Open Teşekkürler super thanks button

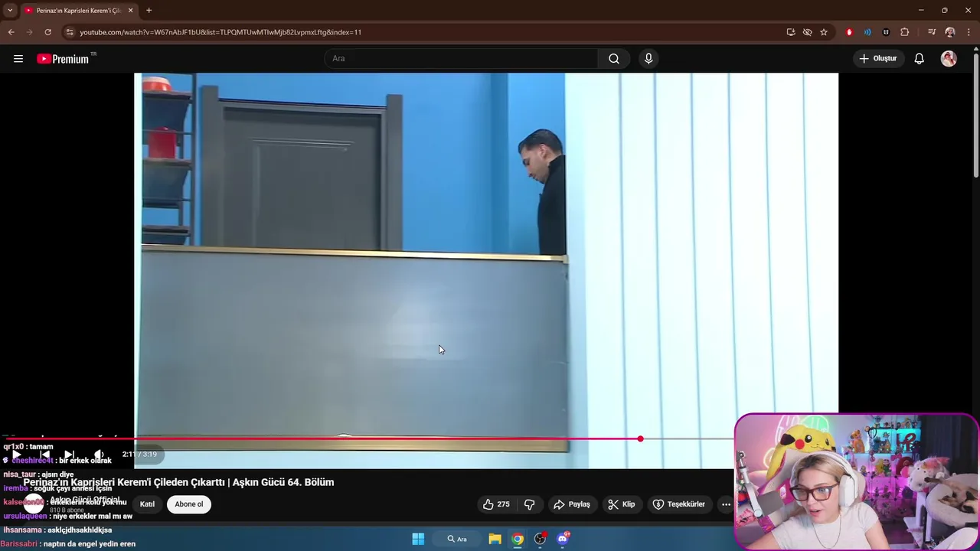pyautogui.click(x=678, y=504)
